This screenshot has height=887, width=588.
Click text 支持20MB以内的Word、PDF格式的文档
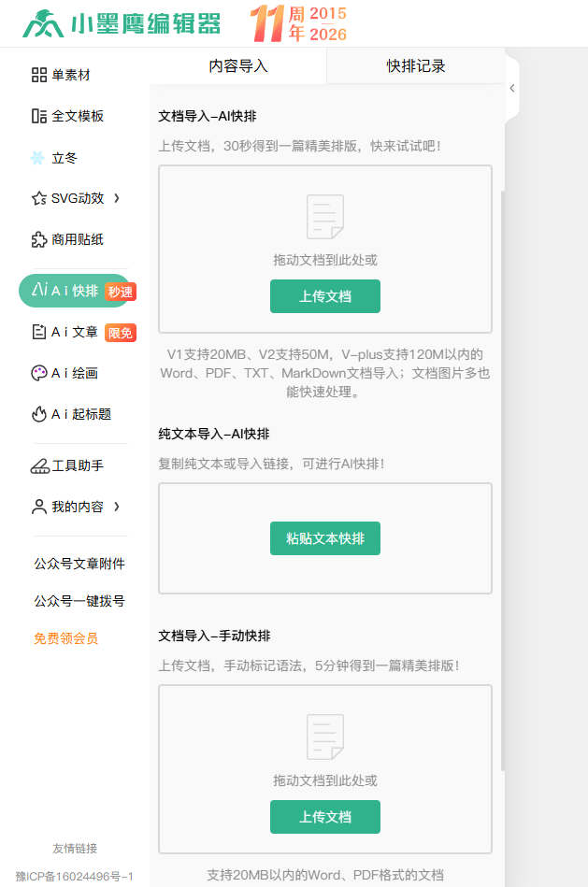[x=324, y=875]
